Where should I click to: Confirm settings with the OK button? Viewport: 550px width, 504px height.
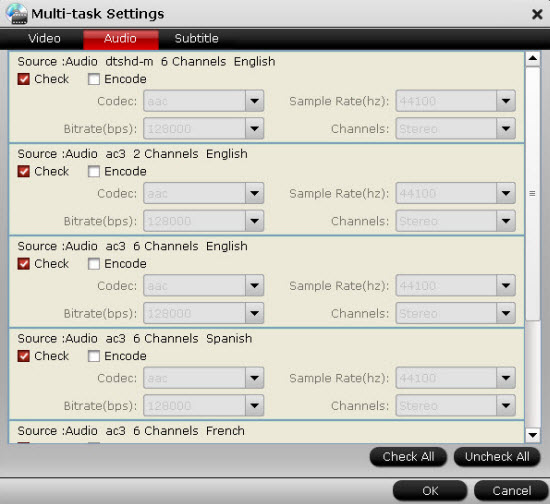[430, 491]
